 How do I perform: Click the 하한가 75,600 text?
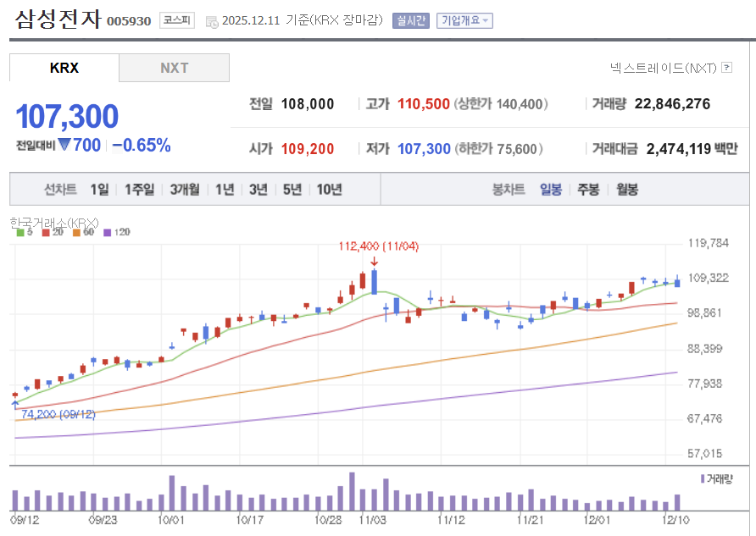pyautogui.click(x=498, y=149)
